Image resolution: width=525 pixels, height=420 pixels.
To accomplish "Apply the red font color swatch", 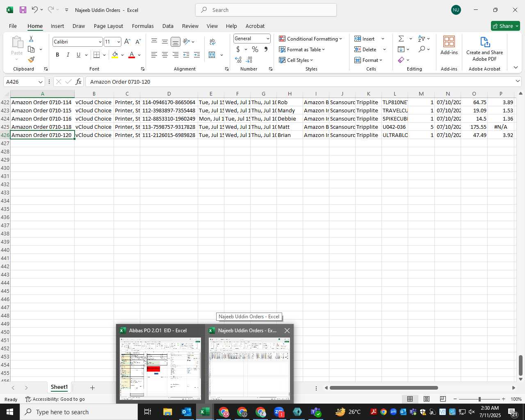I will tap(132, 55).
